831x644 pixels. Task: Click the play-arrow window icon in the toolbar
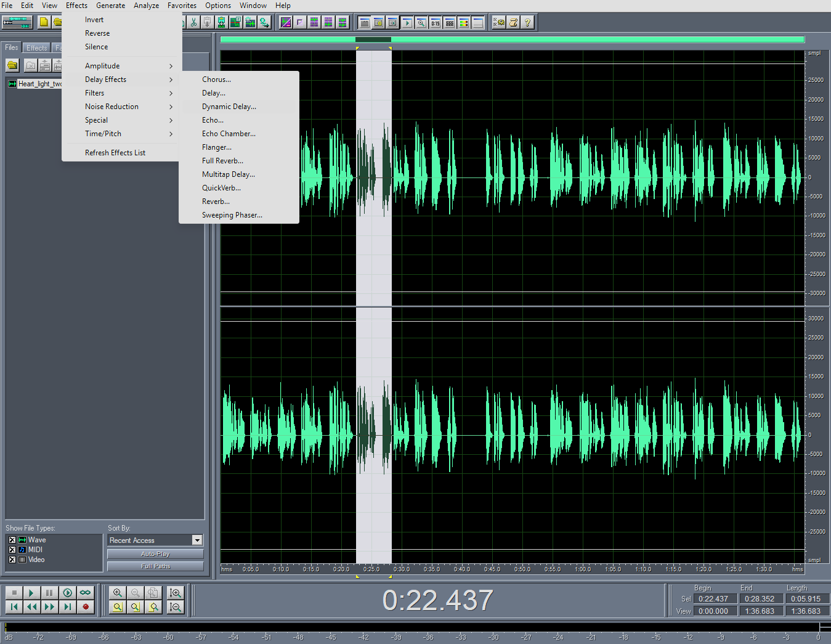pos(407,23)
